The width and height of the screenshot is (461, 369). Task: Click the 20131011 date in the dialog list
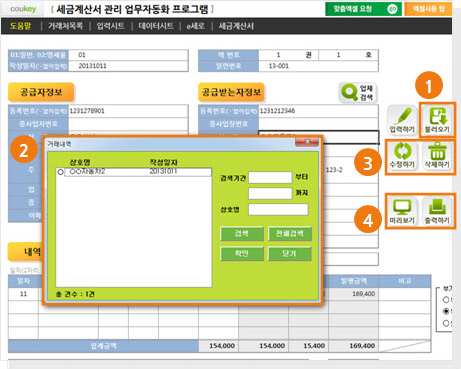coord(163,171)
